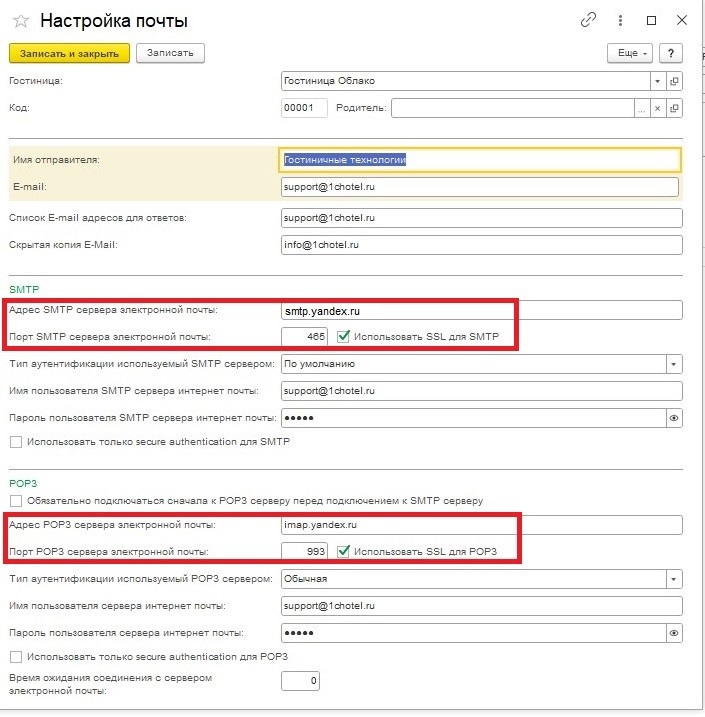705x717 pixels.
Task: Toggle Использовать SSL для SMTP checkbox
Action: pyautogui.click(x=343, y=337)
